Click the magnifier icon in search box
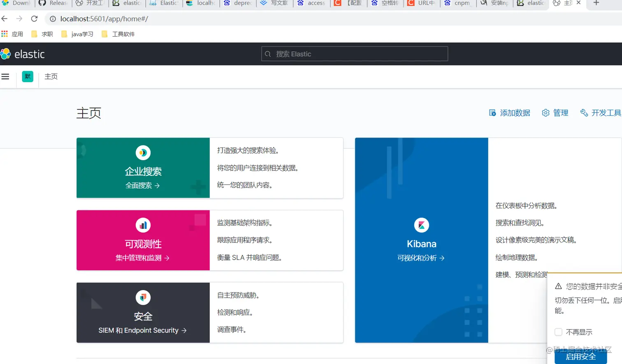Viewport: 622px width, 364px height. [268, 54]
